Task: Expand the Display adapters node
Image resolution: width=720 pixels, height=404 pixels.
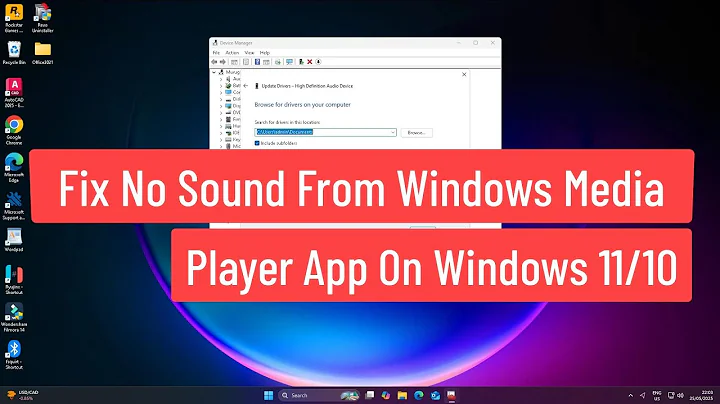Action: (221, 106)
